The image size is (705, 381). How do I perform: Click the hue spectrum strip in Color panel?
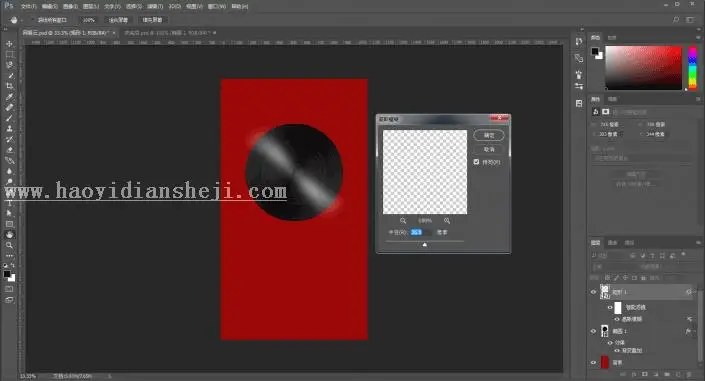click(692, 68)
